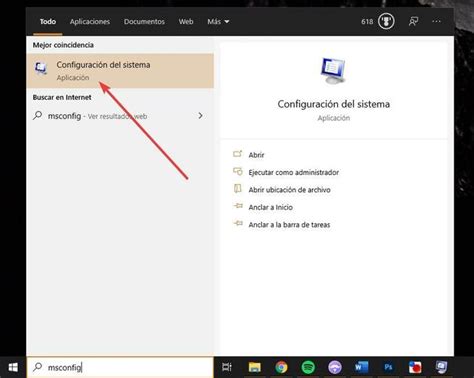Viewport: 474px width, 378px height.
Task: Select Abrir ubicación de archivo
Action: click(289, 190)
